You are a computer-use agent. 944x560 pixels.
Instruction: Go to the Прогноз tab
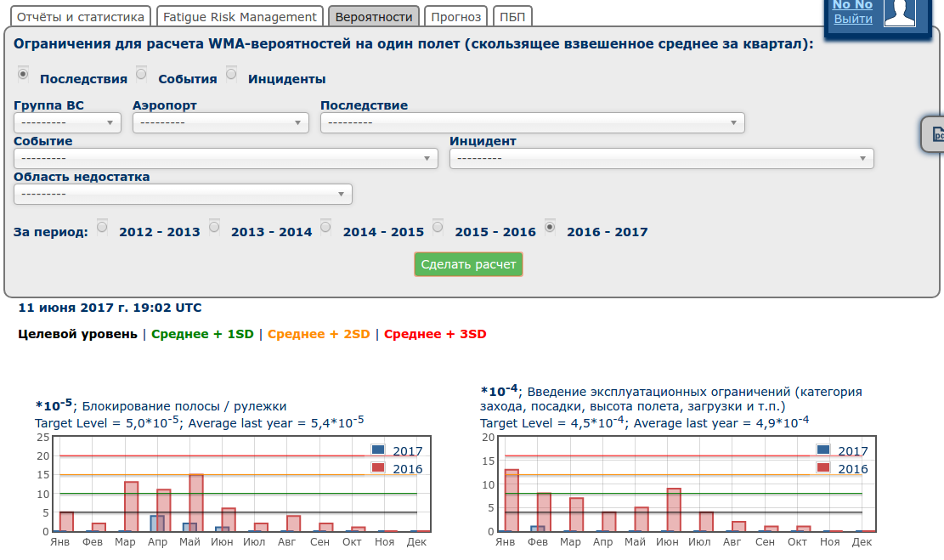click(455, 17)
